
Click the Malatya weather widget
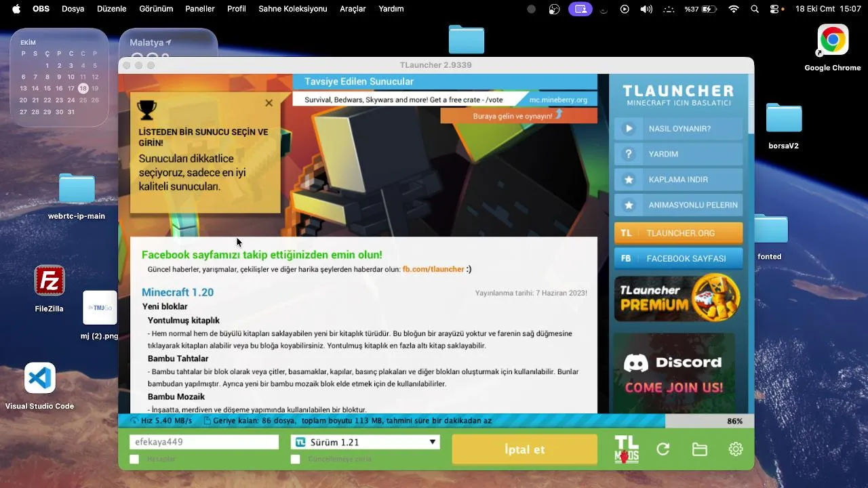(168, 45)
